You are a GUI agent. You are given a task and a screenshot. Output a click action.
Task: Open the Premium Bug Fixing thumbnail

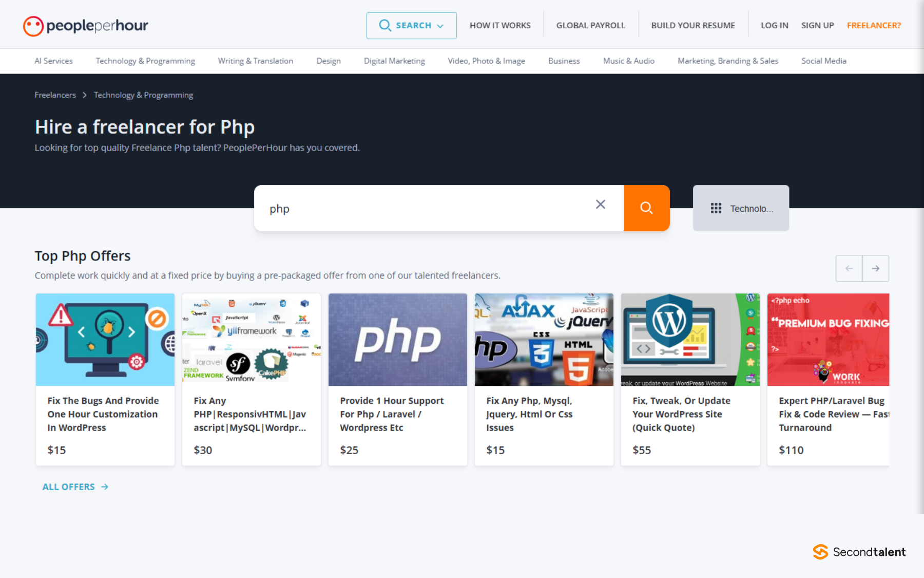coord(828,340)
